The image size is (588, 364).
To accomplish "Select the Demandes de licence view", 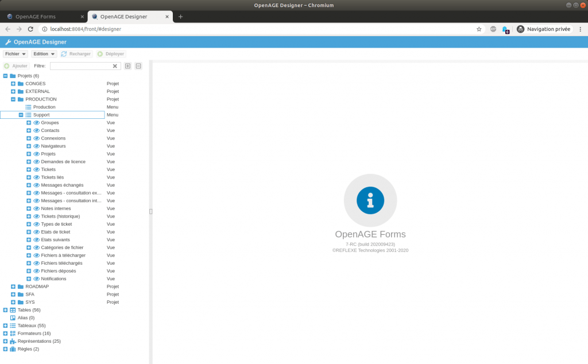I will tap(63, 161).
